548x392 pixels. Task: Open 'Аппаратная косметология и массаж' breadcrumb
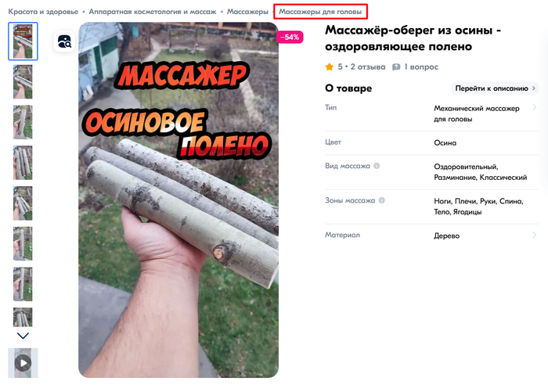[x=153, y=12]
